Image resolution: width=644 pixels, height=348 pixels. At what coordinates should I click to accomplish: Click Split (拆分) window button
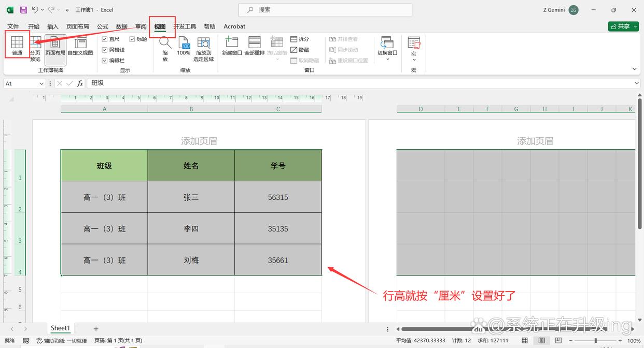click(x=300, y=39)
